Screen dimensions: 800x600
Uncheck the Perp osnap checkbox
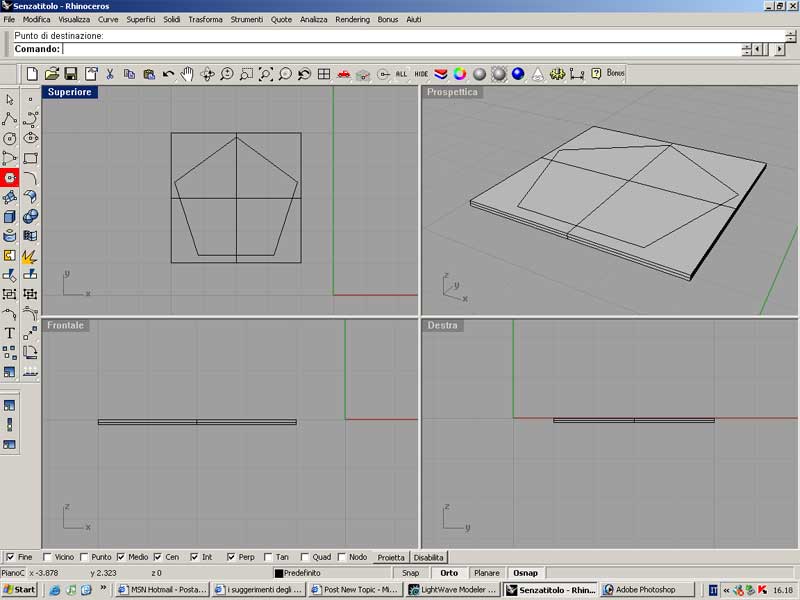(231, 557)
